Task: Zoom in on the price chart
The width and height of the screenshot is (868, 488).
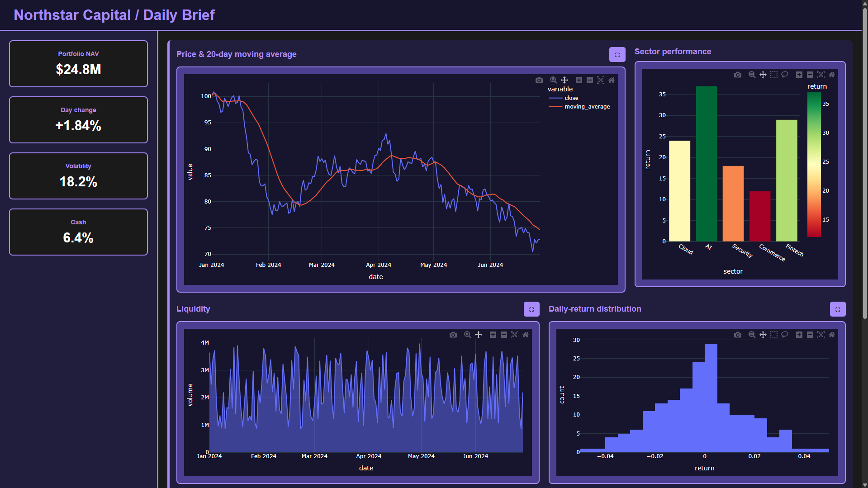Action: [x=579, y=80]
